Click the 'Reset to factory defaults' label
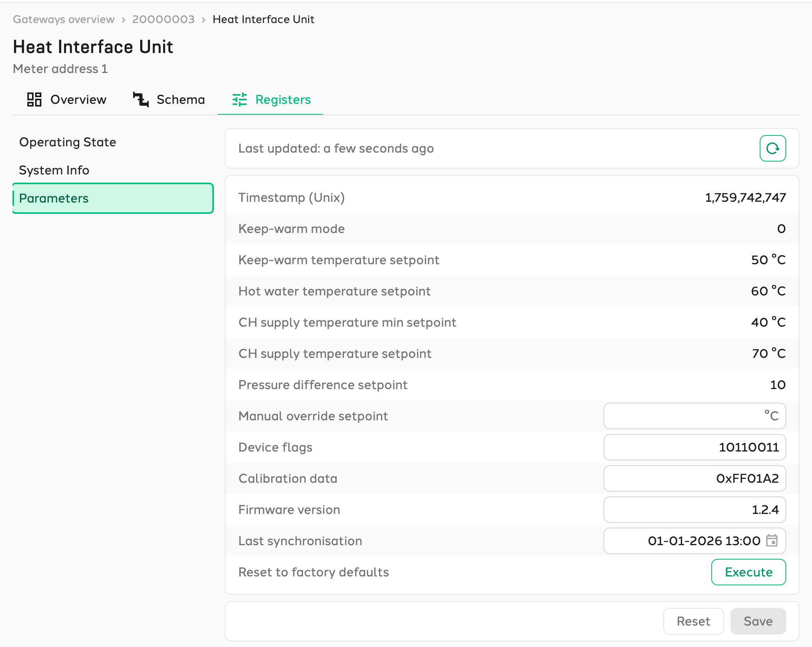The height and width of the screenshot is (647, 812). [x=314, y=572]
